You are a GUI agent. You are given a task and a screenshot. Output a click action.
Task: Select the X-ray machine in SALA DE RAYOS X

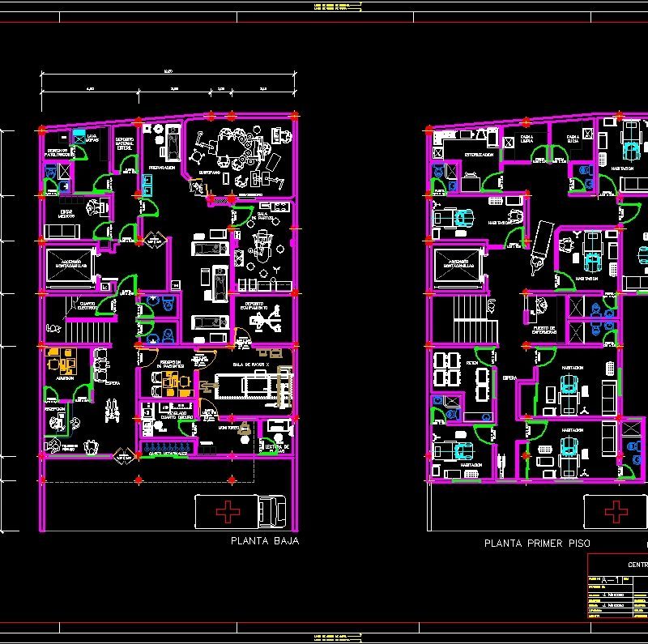[x=244, y=386]
